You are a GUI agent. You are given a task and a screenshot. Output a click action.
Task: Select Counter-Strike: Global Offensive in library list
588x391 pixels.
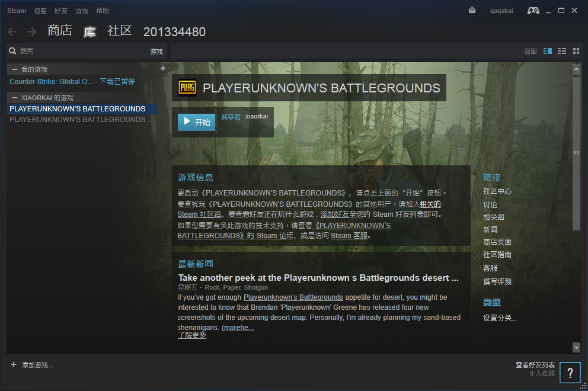tap(52, 82)
